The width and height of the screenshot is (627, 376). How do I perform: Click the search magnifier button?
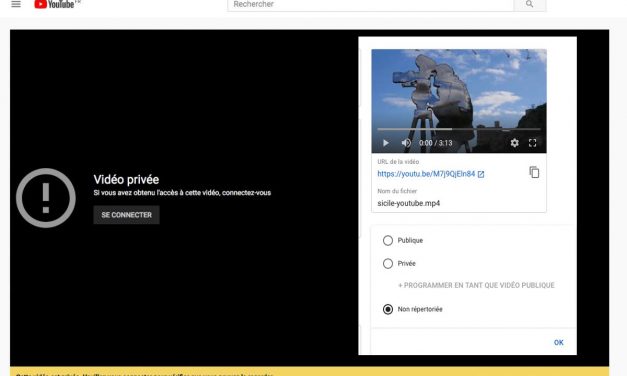pyautogui.click(x=529, y=4)
